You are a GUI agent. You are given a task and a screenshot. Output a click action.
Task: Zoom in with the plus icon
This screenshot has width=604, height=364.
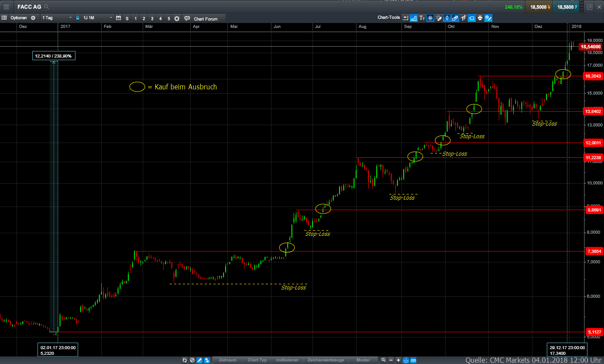(398, 360)
